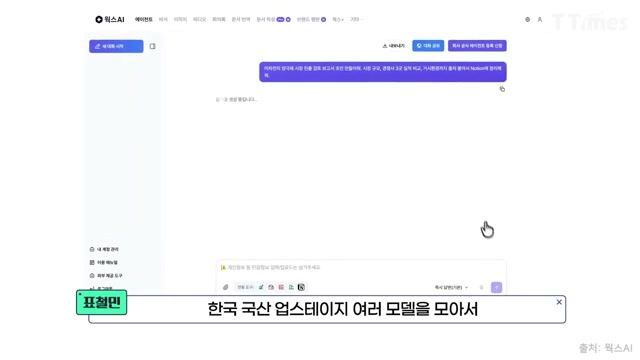The width and height of the screenshot is (640, 360).
Task: Select the Notion connected tool icon
Action: pos(301,287)
